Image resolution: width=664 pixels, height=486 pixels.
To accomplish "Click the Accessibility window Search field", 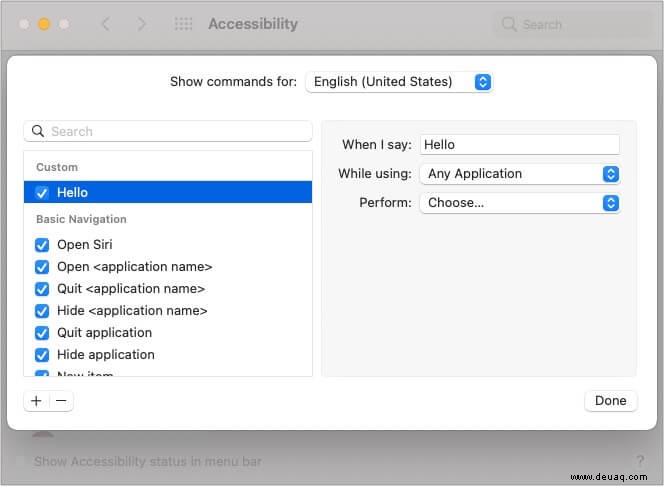I will coord(574,24).
